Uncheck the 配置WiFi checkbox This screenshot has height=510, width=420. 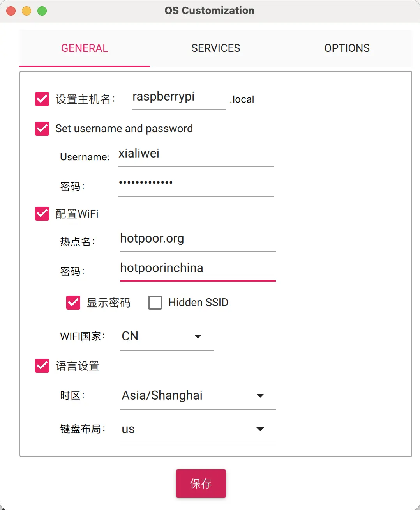[x=42, y=213]
